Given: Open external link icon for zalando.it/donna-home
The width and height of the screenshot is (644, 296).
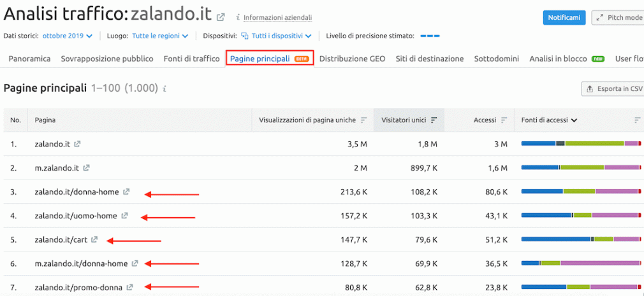Looking at the screenshot, I should (x=126, y=192).
